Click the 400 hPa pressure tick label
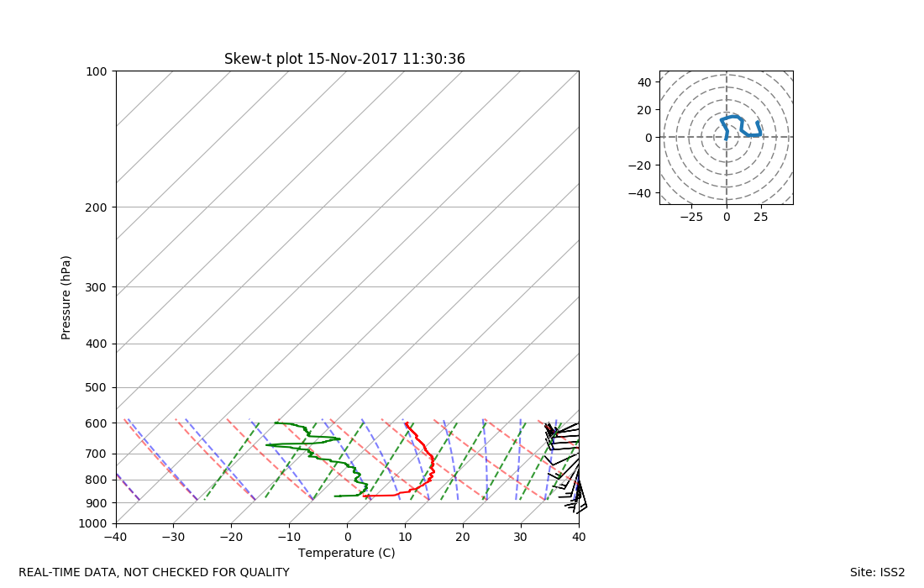 coord(97,344)
